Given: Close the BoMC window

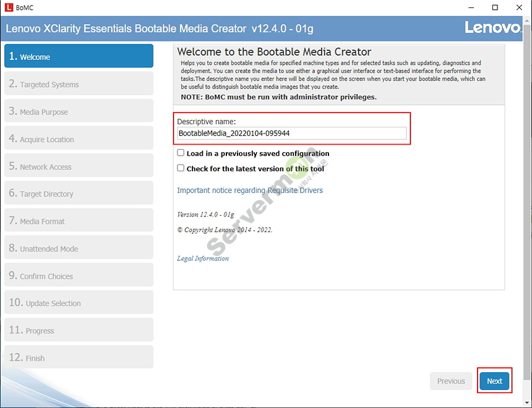Looking at the screenshot, I should pos(519,7).
